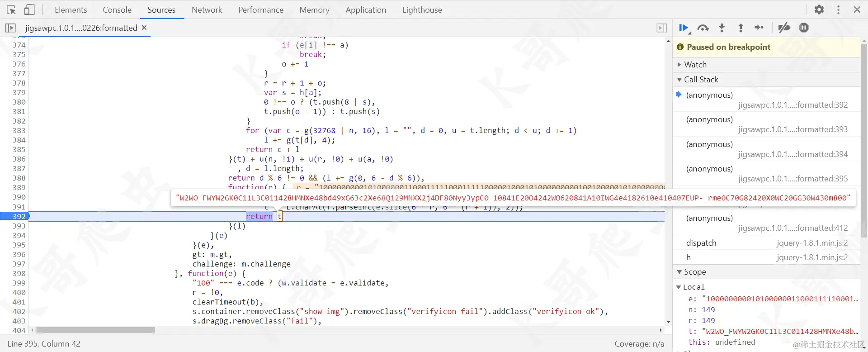Select anonymous frame at formatted:393
The width and height of the screenshot is (868, 352).
coord(766,124)
